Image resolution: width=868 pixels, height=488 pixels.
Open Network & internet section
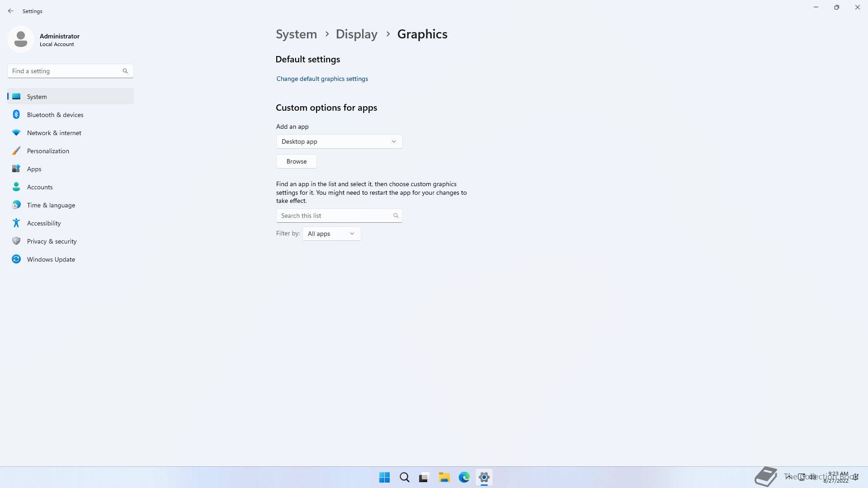[54, 133]
